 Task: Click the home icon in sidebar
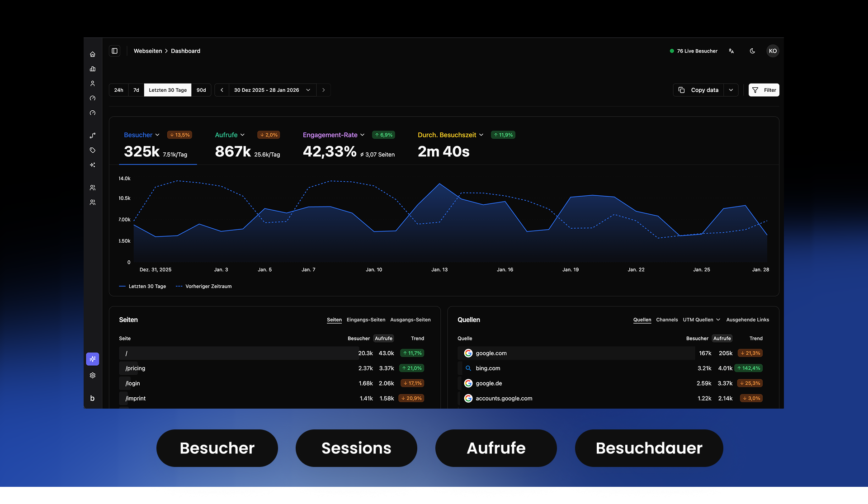(x=93, y=54)
